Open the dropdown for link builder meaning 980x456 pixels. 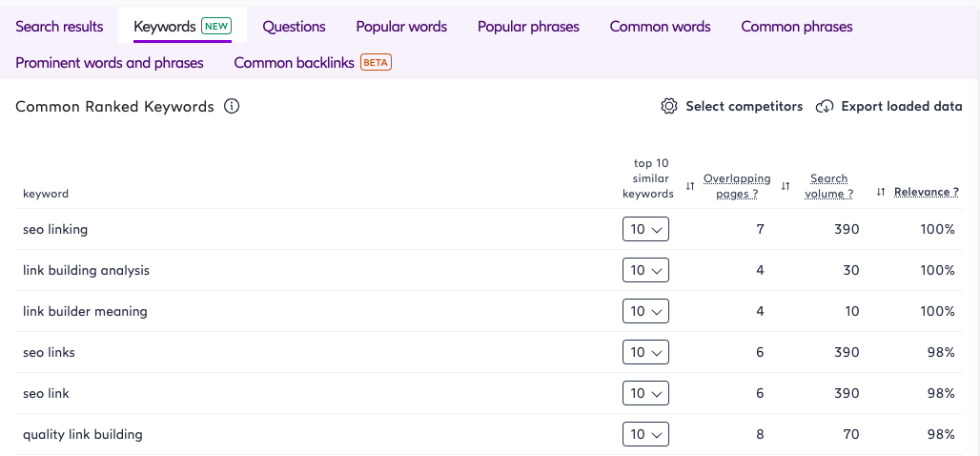(645, 311)
